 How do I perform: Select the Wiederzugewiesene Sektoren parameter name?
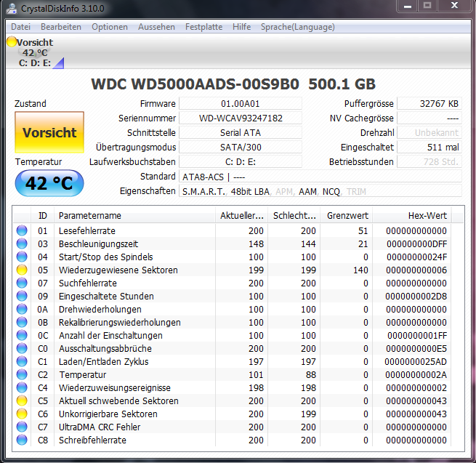click(118, 270)
